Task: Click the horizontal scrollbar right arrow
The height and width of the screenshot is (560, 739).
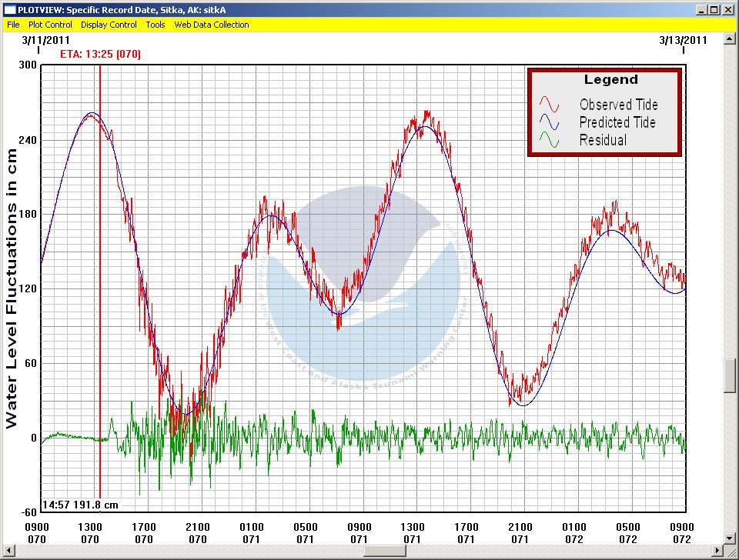Action: pyautogui.click(x=717, y=552)
